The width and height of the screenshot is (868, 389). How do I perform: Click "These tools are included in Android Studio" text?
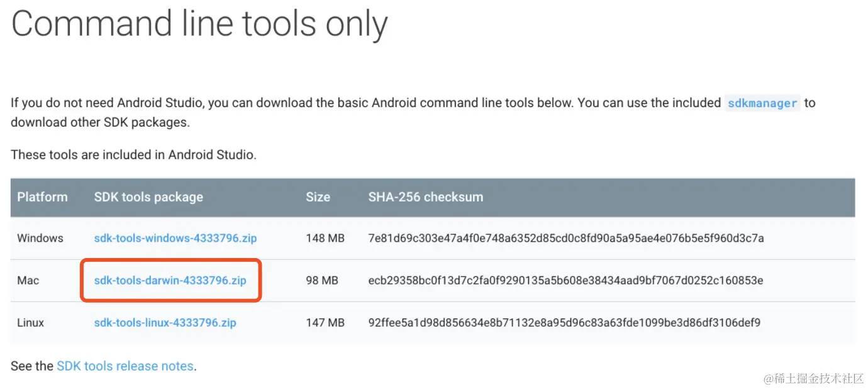[133, 154]
